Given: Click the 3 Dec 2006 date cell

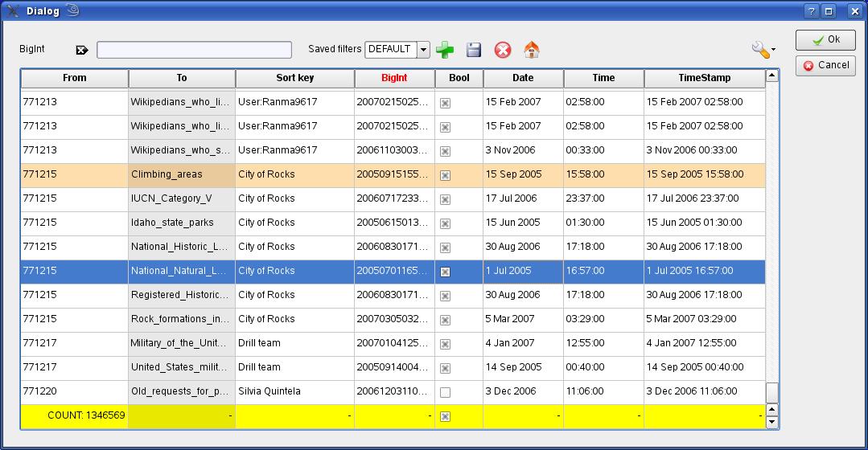Looking at the screenshot, I should (523, 391).
